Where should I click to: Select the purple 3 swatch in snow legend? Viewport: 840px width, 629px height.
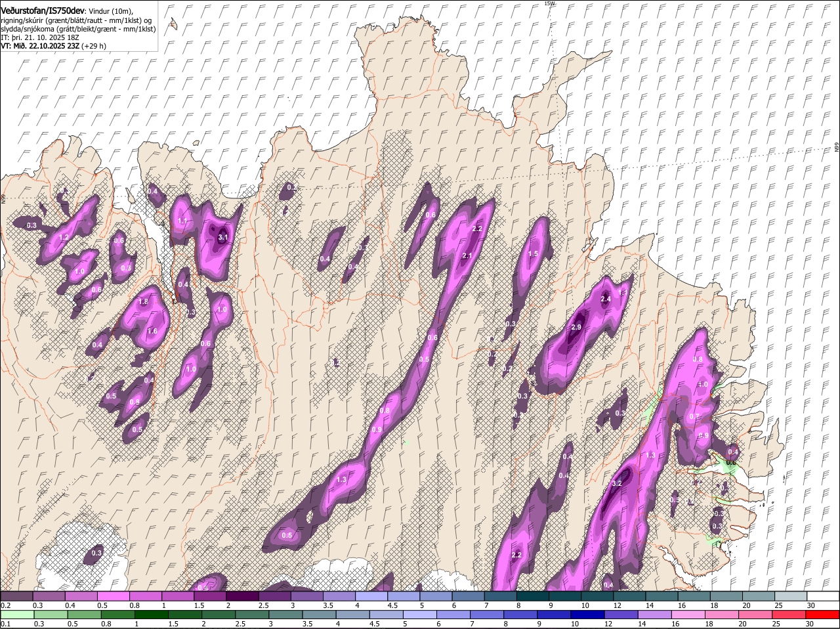coord(307,596)
